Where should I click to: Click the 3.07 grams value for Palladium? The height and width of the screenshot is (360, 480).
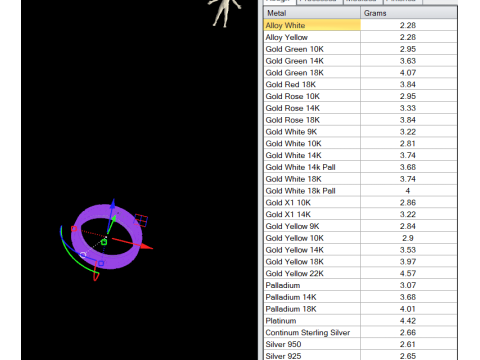tap(408, 285)
